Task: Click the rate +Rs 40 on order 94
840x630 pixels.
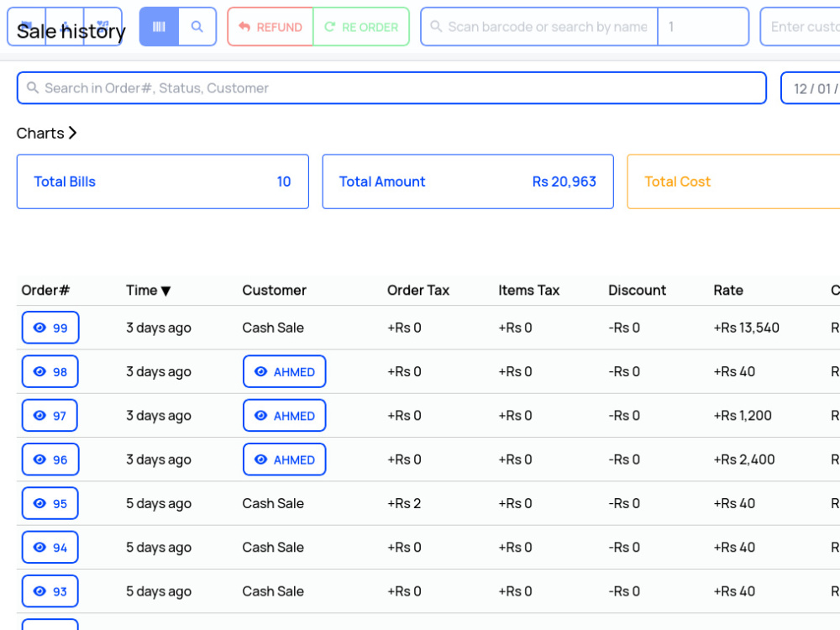Action: (734, 547)
